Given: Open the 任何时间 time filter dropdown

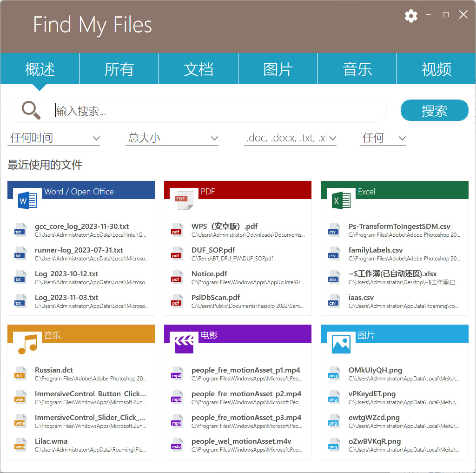Looking at the screenshot, I should point(54,138).
